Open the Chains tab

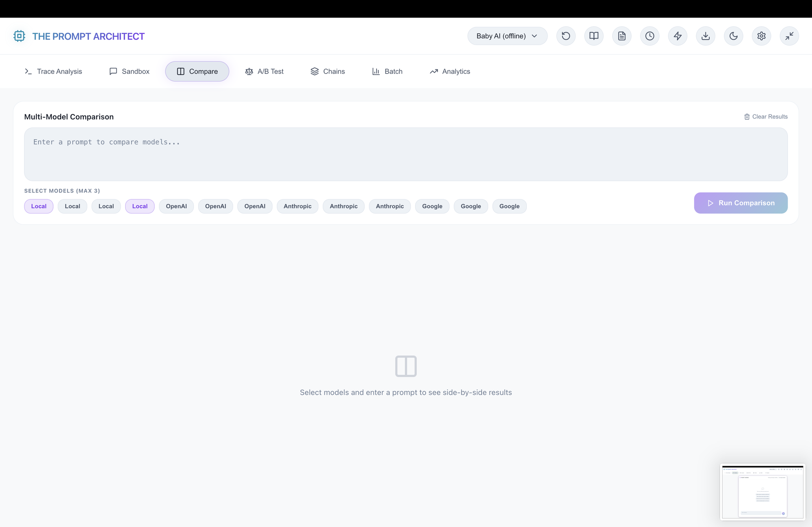[x=328, y=71]
